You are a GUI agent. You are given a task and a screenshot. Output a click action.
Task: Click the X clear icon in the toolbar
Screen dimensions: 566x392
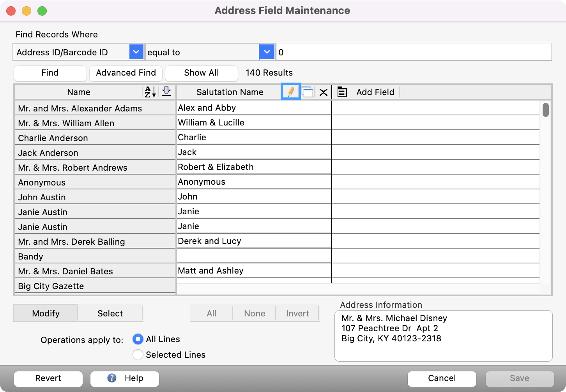324,92
